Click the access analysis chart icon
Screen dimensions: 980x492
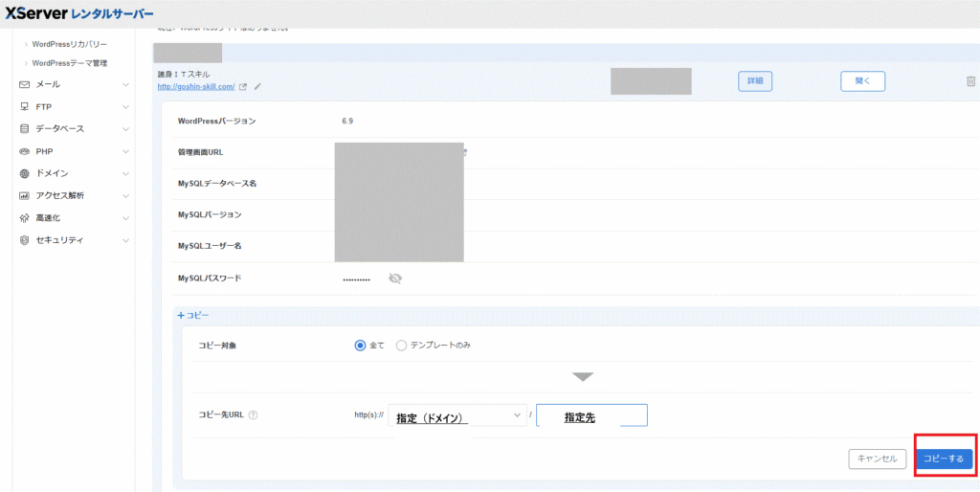click(24, 195)
